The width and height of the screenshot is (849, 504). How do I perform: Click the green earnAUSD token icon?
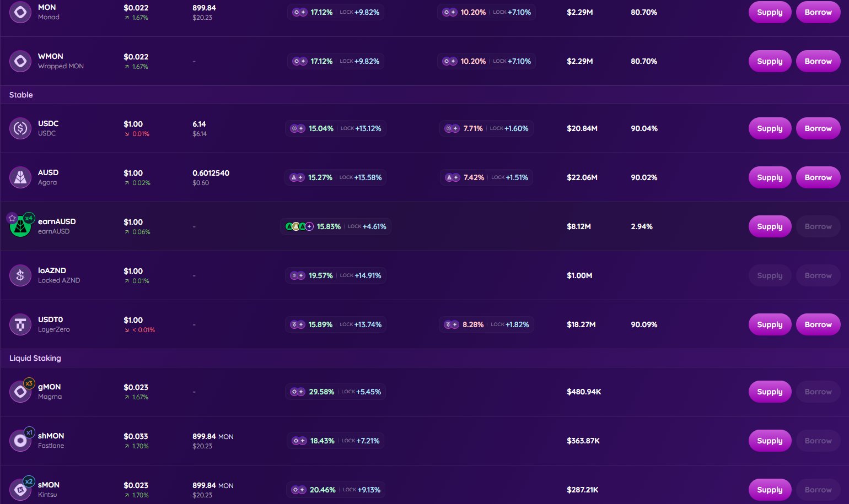(x=20, y=227)
